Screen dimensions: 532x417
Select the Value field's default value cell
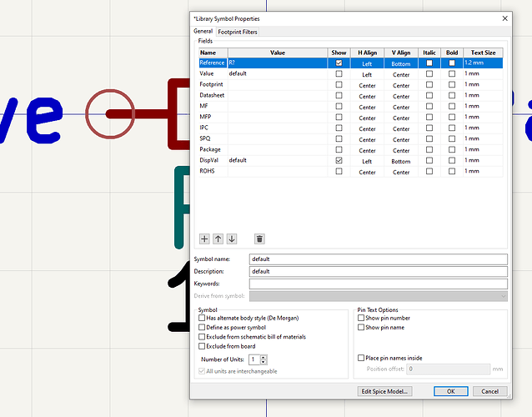(x=278, y=73)
